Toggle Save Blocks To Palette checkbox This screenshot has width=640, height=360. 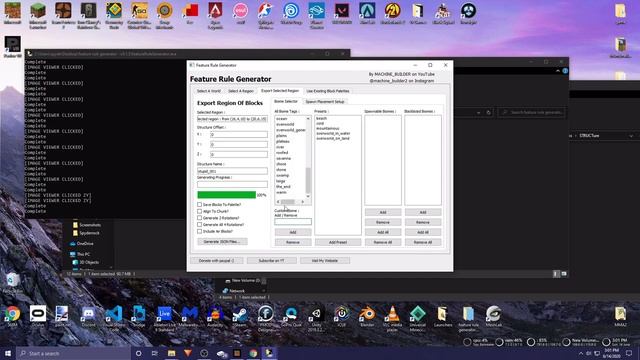pos(200,204)
